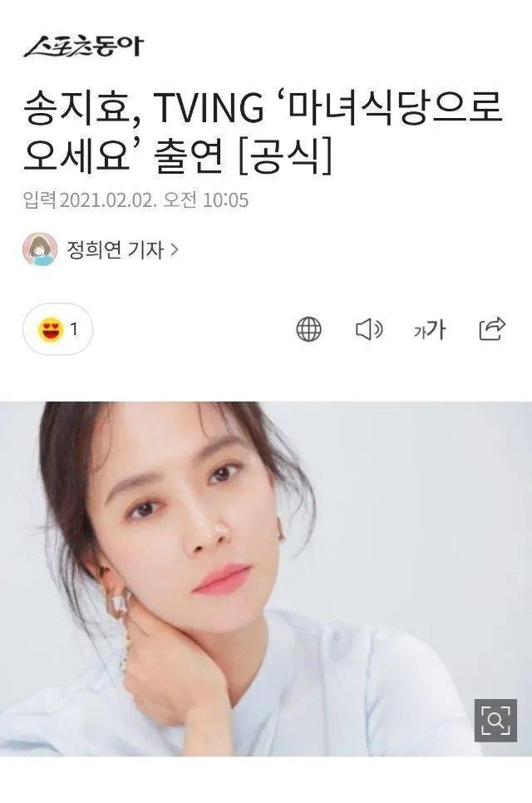532x803 pixels.
Task: Tap the 2021.02.02. 오전 10:05 timestamp
Action: [154, 200]
